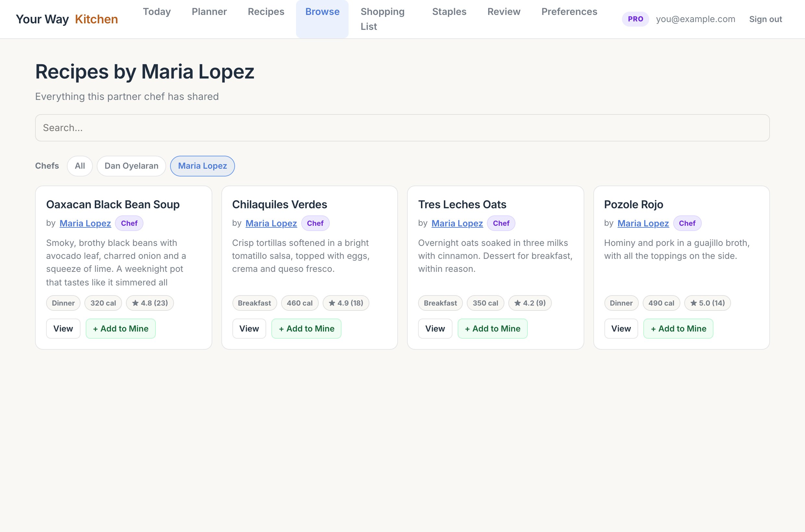The height and width of the screenshot is (532, 805).
Task: Go to the Planner page
Action: [x=209, y=12]
